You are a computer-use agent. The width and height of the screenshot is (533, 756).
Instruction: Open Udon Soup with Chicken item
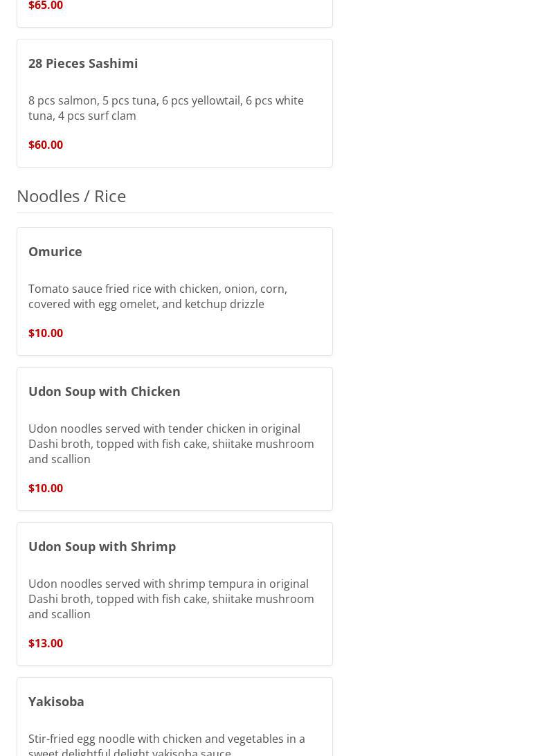point(105,391)
